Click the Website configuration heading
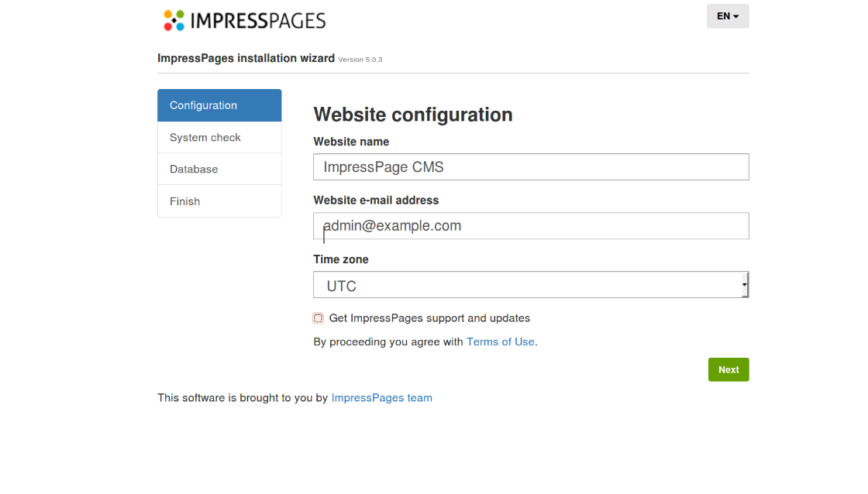The image size is (868, 494). 412,115
